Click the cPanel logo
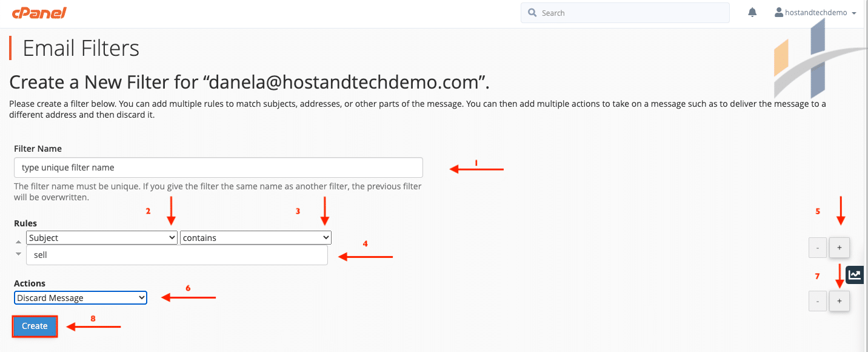This screenshot has height=352, width=868. click(x=39, y=12)
